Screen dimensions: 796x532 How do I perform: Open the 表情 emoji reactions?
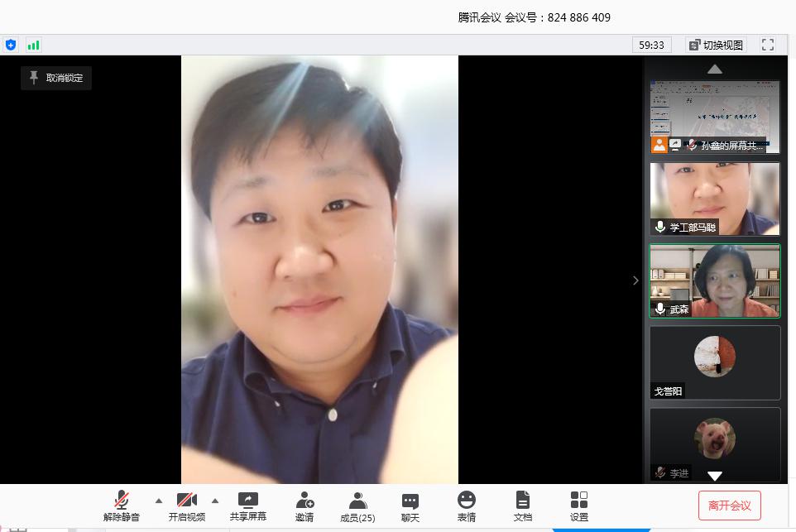pos(467,506)
